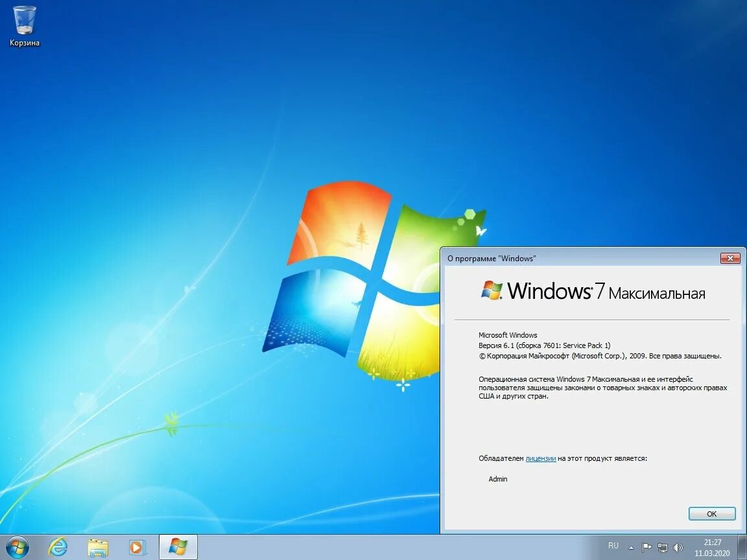This screenshot has width=747, height=560.
Task: Click the Microsoft Corp. copyright line
Action: 600,356
